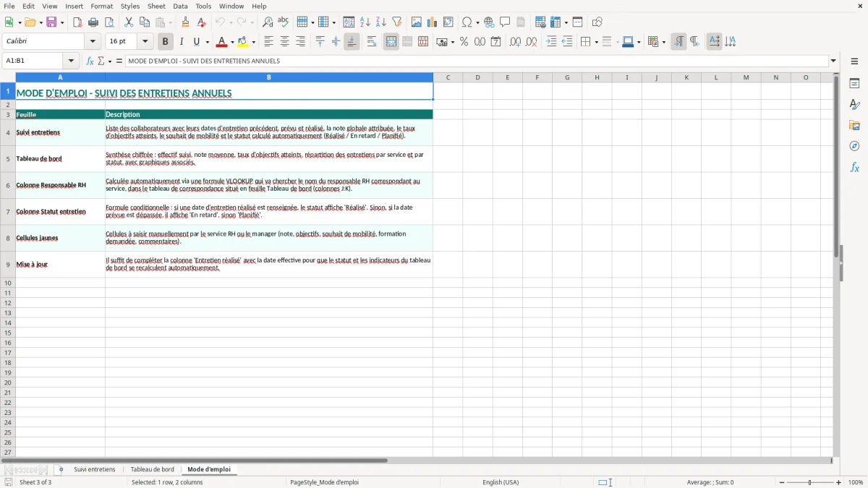Click the Sort Ascending icon

365,22
